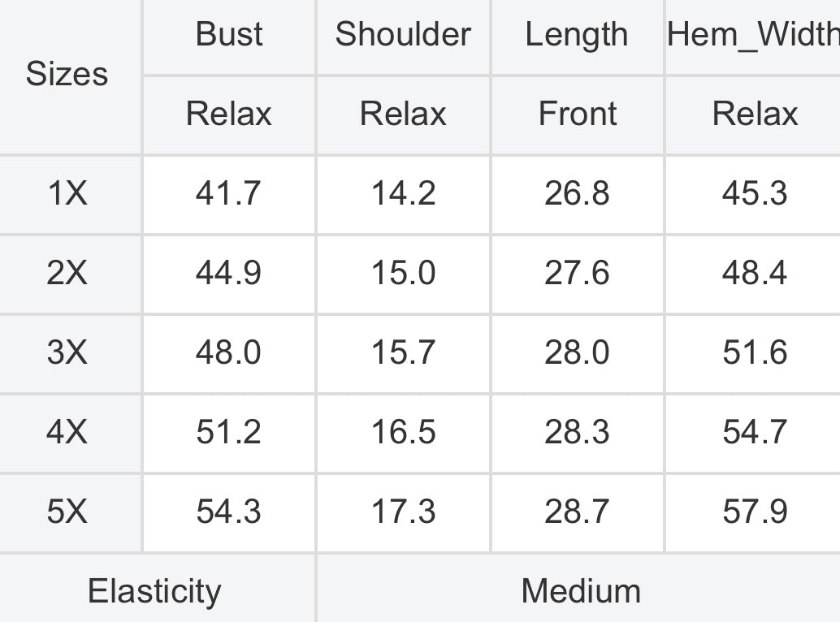Select the 17.3 shoulder value cell
Screen dimensions: 840x622
coord(404,513)
